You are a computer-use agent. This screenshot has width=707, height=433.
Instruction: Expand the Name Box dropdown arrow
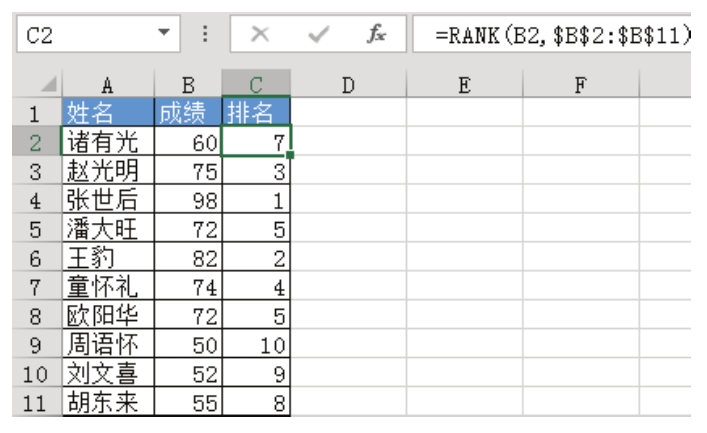[164, 36]
